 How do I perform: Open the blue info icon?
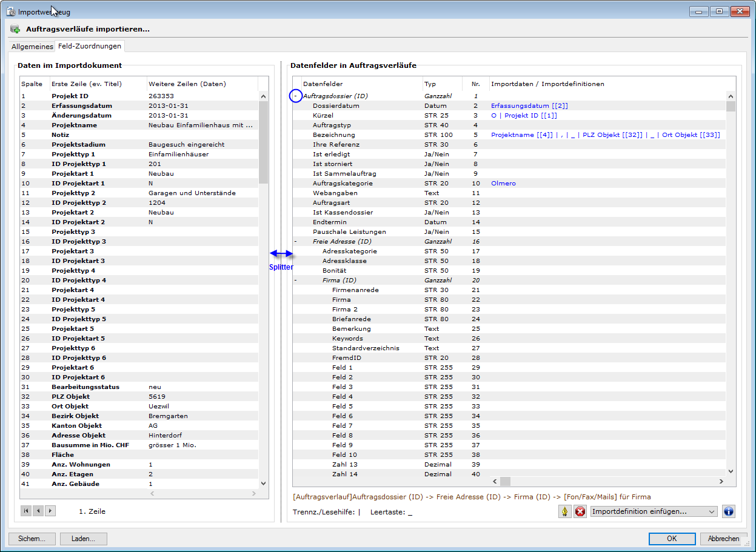pos(729,511)
